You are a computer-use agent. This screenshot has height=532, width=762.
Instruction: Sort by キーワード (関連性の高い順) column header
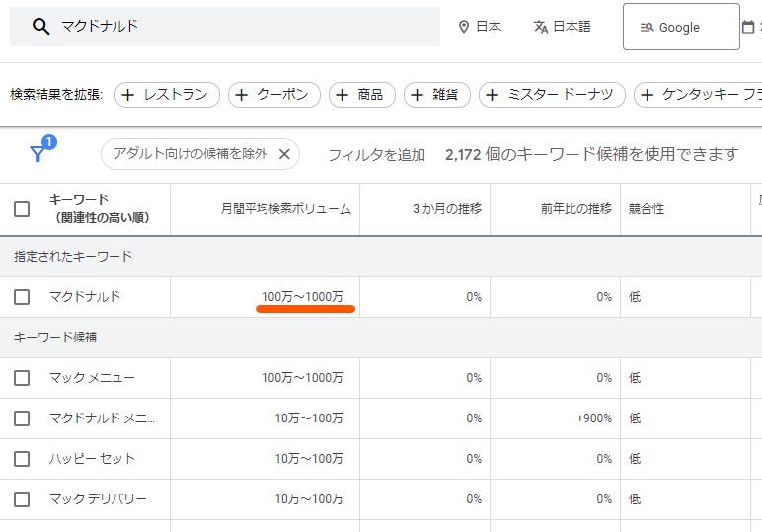coord(99,209)
